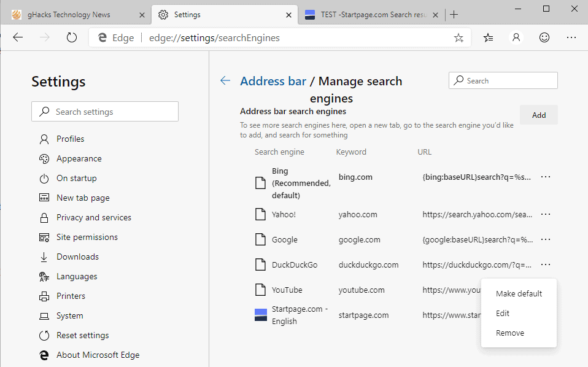Click the YouTube search engine name
Image resolution: width=588 pixels, height=367 pixels.
287,290
